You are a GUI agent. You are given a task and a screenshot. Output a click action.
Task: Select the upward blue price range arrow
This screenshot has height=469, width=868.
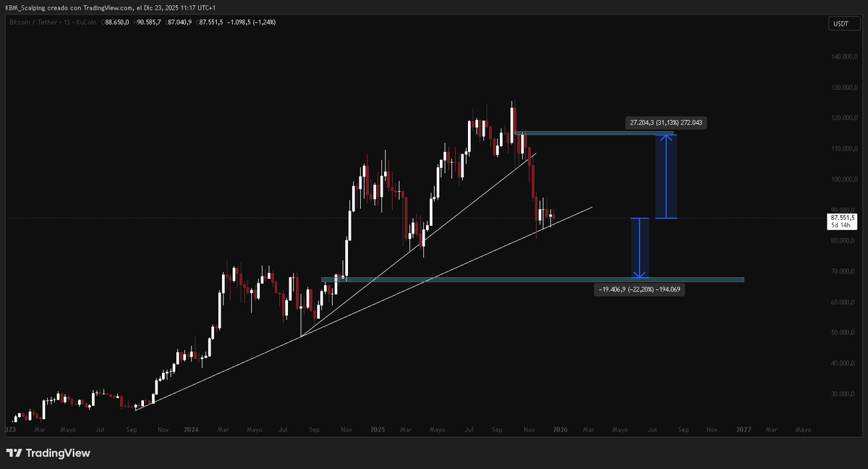[665, 176]
